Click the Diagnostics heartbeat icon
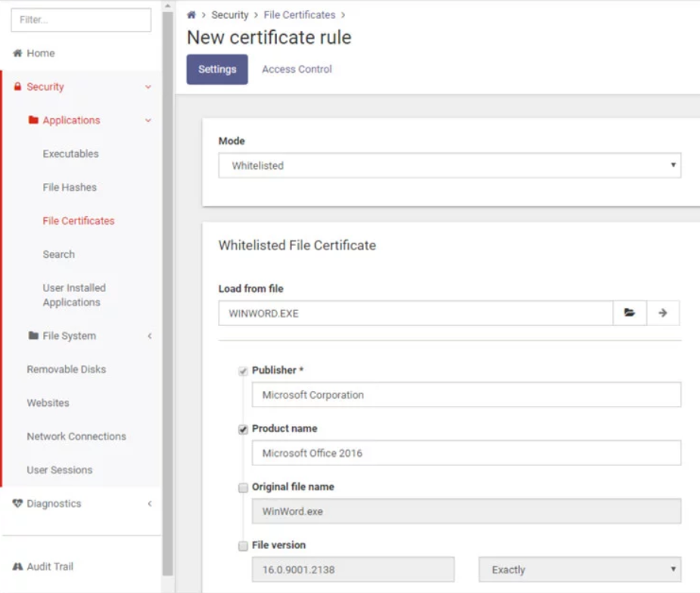Viewport: 700px width, 593px height. [x=17, y=503]
